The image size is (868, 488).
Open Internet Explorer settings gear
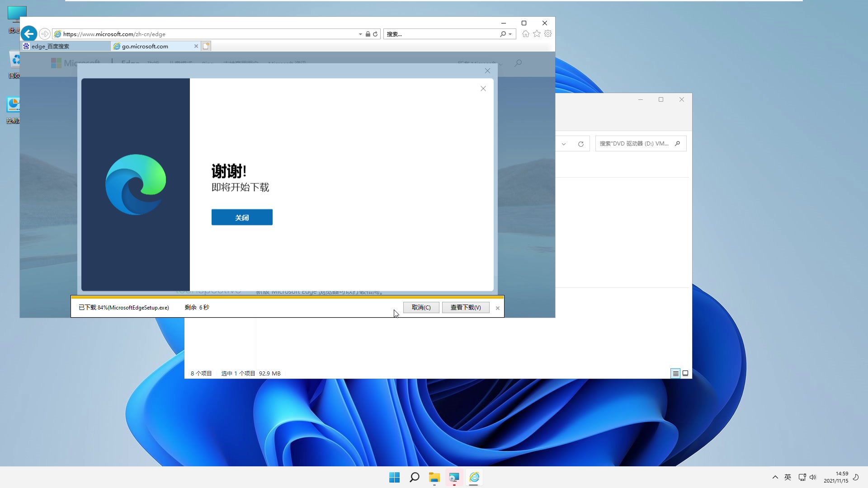pos(548,33)
